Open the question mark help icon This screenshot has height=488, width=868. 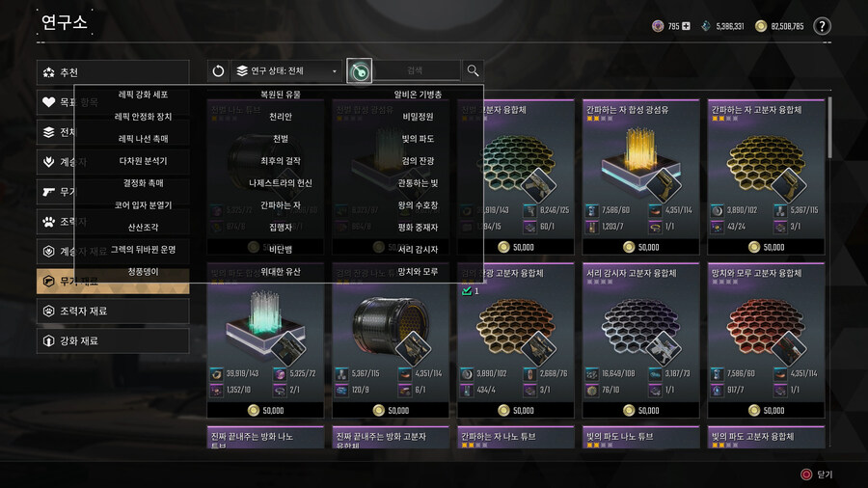[x=822, y=26]
